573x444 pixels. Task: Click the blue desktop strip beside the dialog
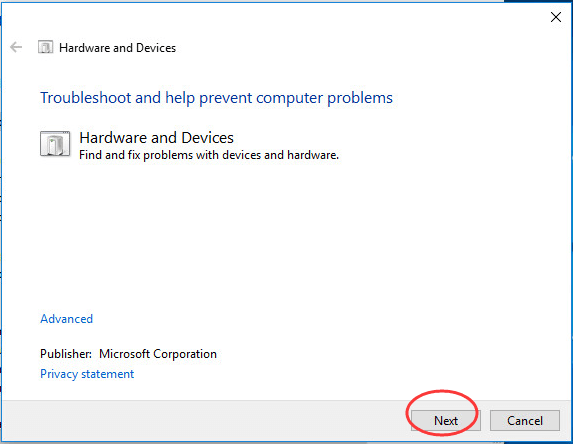pos(537,1)
